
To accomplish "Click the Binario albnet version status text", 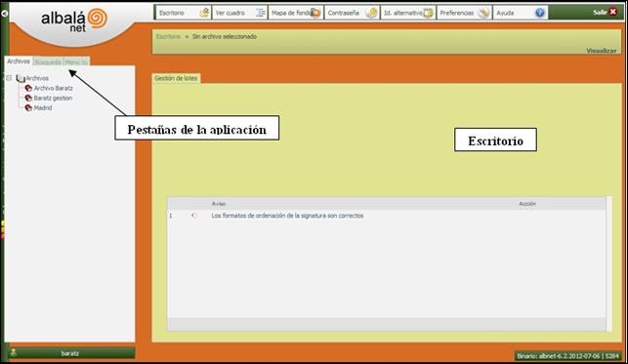I will click(567, 355).
